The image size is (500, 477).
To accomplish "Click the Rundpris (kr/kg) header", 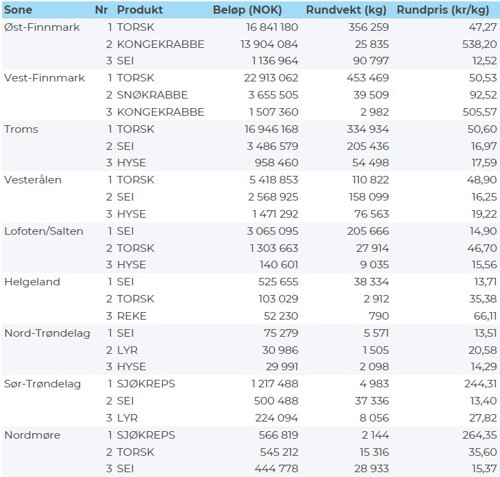I will [443, 10].
